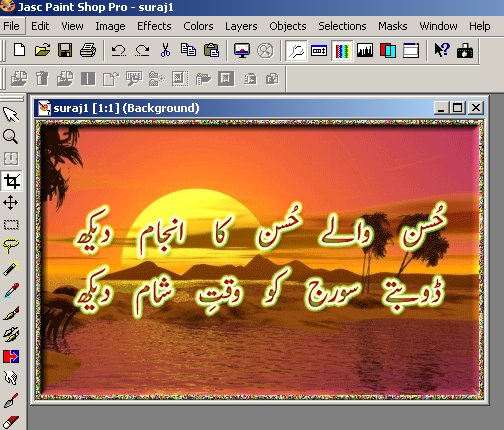The width and height of the screenshot is (504, 430).
Task: Pick the Freehand lasso tool
Action: click(11, 246)
